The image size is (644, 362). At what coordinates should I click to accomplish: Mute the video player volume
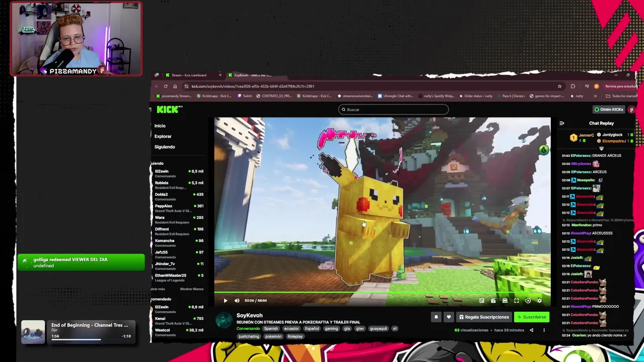point(237,301)
